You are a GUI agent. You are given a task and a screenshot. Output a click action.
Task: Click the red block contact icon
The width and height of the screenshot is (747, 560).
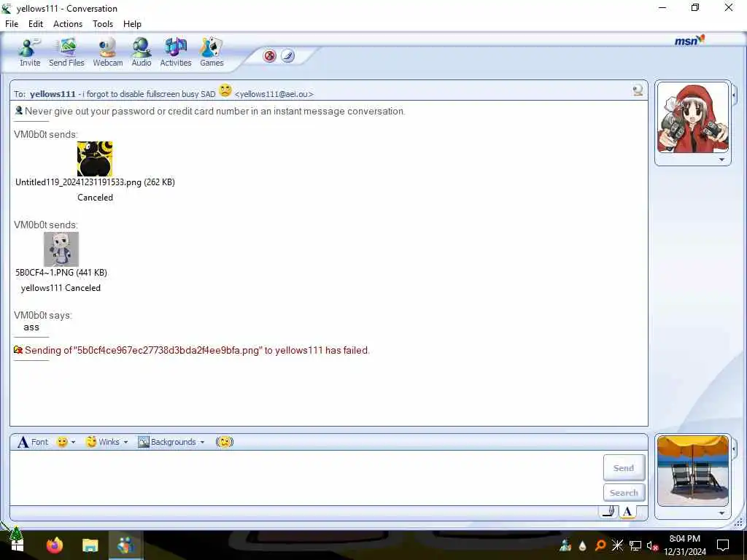270,55
